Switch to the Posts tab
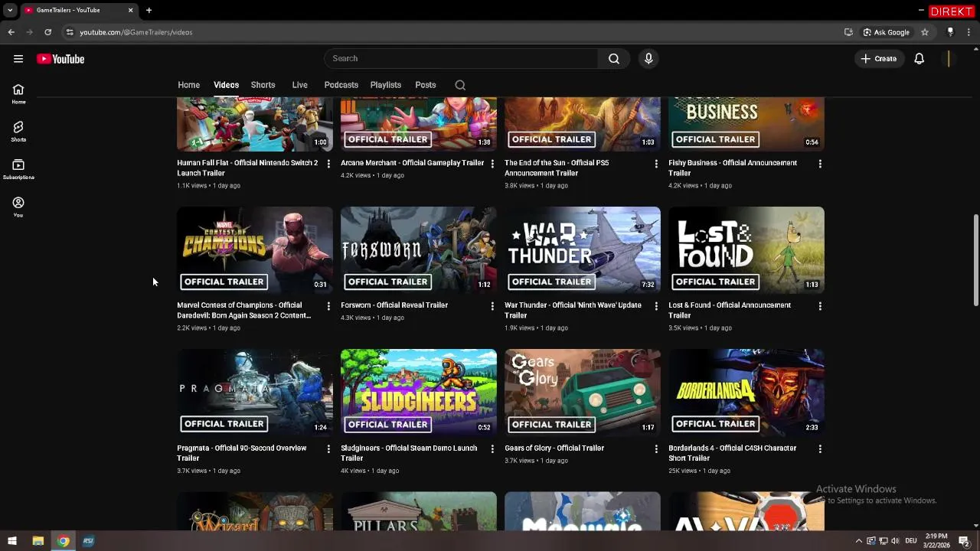Image resolution: width=980 pixels, height=551 pixels. [425, 85]
